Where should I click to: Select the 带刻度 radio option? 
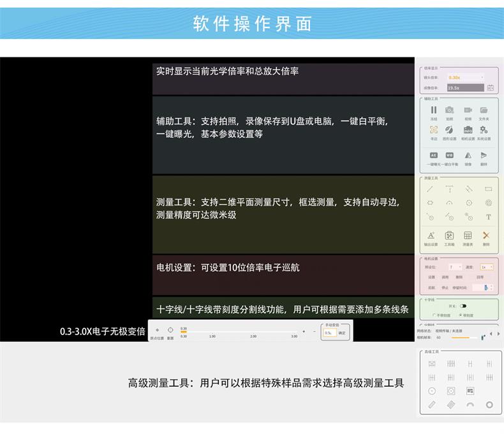click(x=461, y=315)
